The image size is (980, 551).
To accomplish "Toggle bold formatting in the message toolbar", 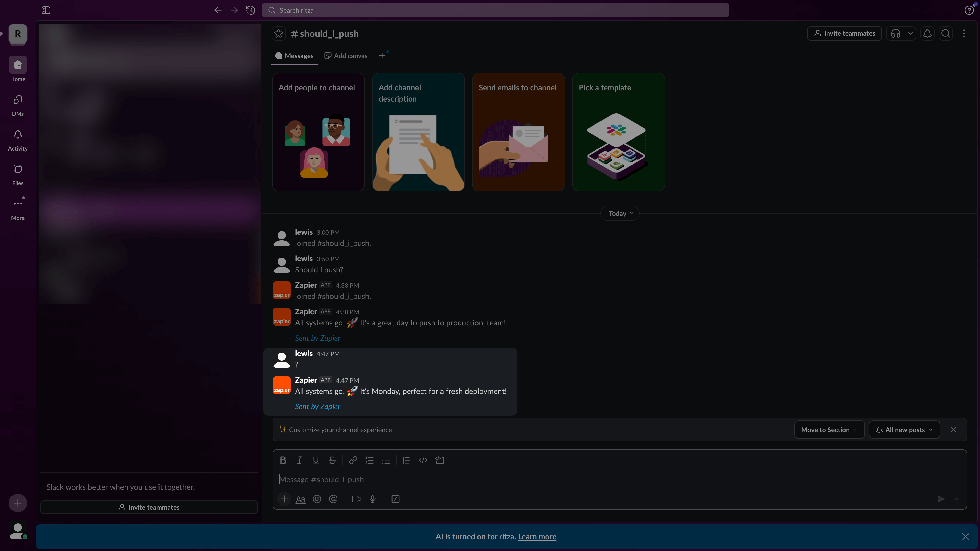I will (283, 460).
